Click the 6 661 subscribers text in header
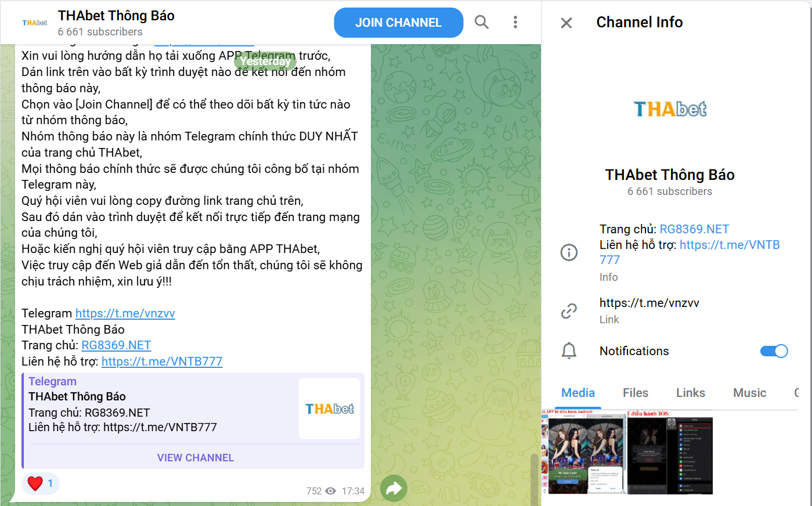Viewport: 812px width, 506px height. pyautogui.click(x=100, y=32)
